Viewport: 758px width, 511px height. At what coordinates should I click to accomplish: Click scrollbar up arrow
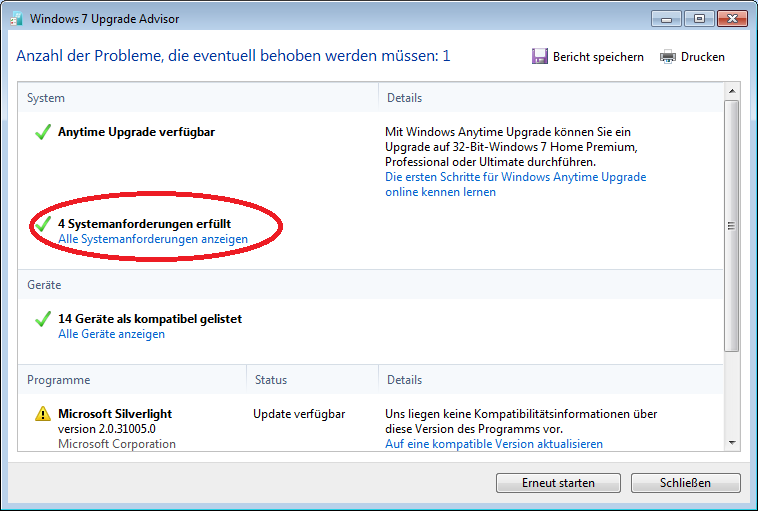tap(732, 91)
